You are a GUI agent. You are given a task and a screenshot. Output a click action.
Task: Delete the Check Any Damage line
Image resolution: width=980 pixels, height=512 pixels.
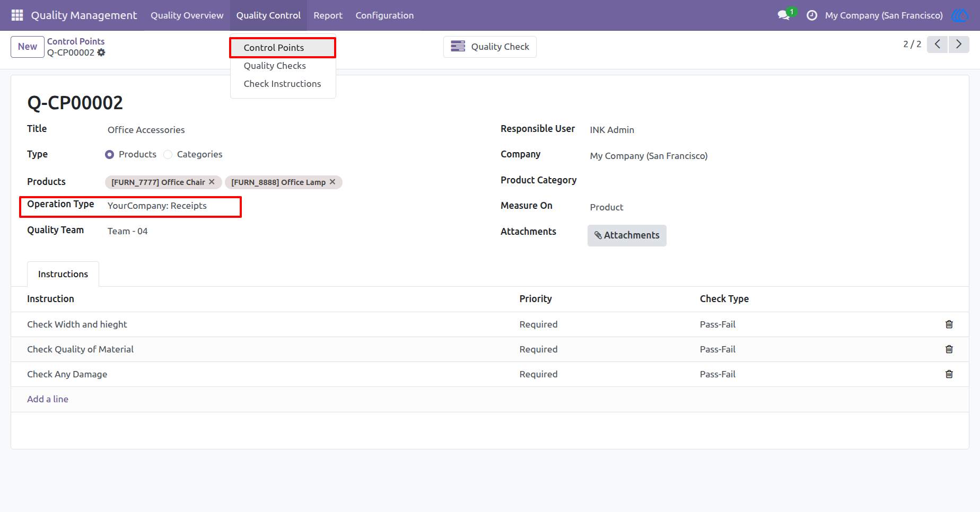pos(949,374)
